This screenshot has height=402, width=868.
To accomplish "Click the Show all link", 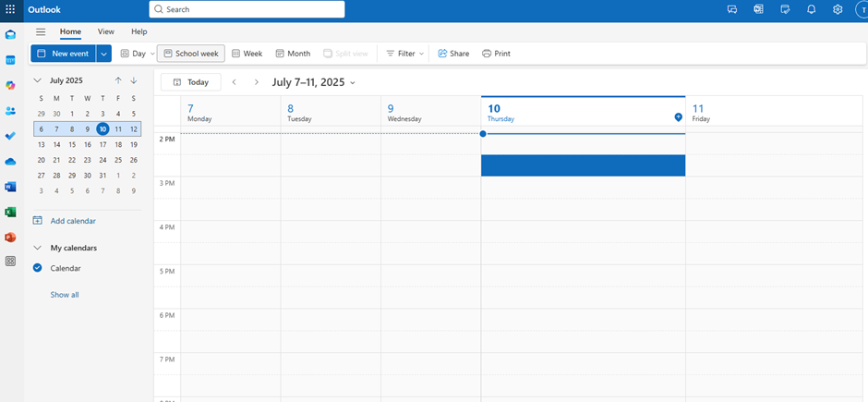I will (x=65, y=295).
